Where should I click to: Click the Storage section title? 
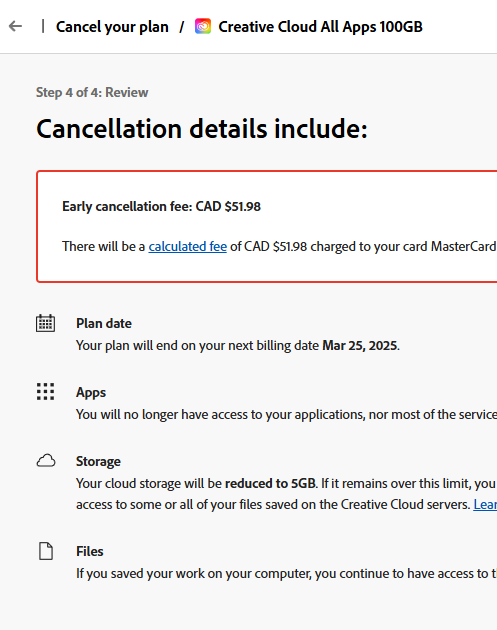coord(98,461)
